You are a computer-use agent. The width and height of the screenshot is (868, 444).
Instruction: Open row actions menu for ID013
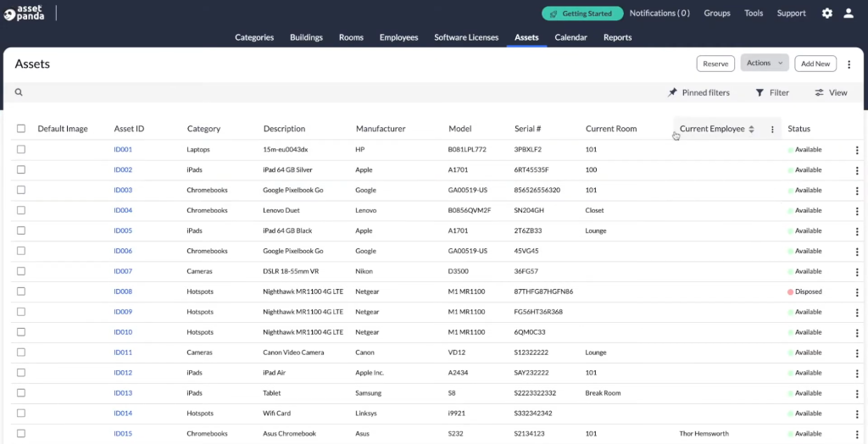click(857, 394)
